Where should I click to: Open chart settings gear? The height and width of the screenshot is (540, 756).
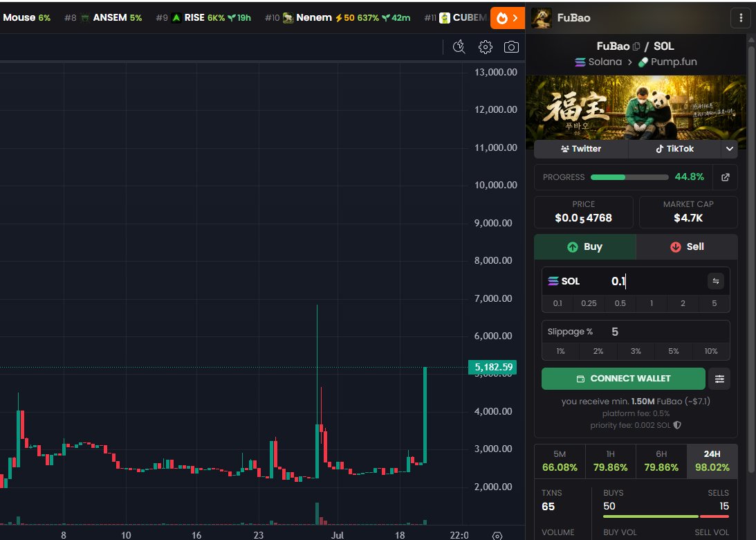tap(486, 47)
